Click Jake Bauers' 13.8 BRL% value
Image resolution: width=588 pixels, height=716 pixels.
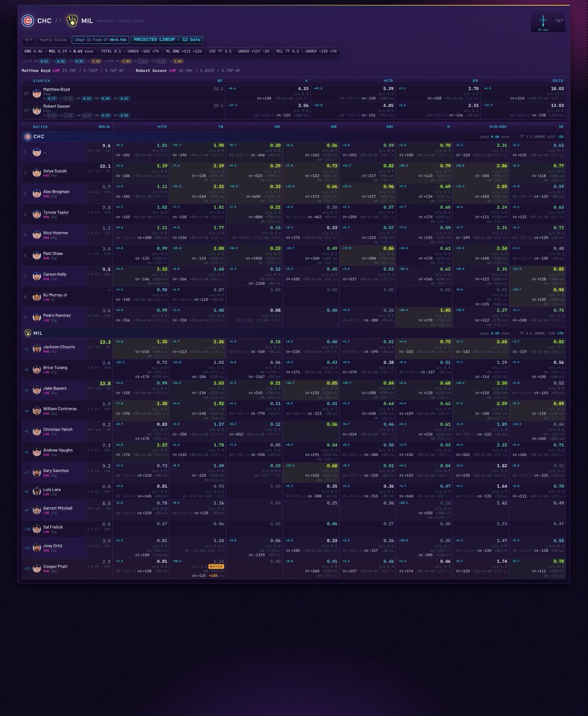[x=105, y=383]
